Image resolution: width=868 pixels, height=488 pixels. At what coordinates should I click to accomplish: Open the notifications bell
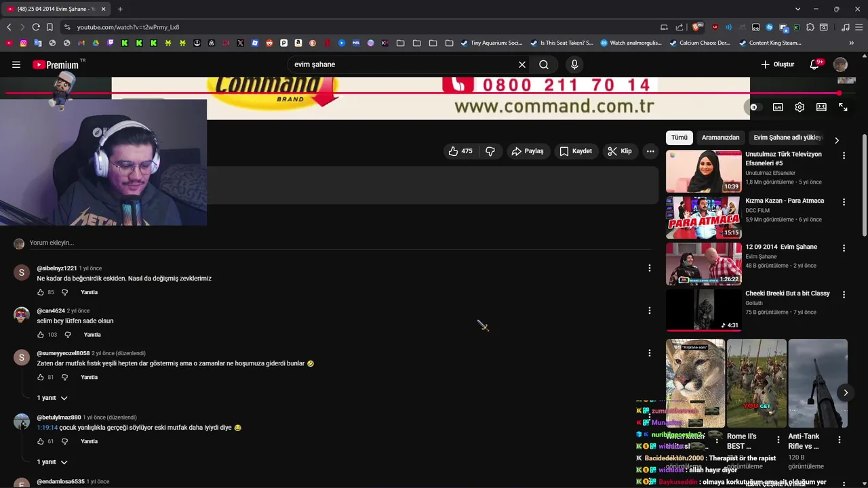[x=815, y=64]
